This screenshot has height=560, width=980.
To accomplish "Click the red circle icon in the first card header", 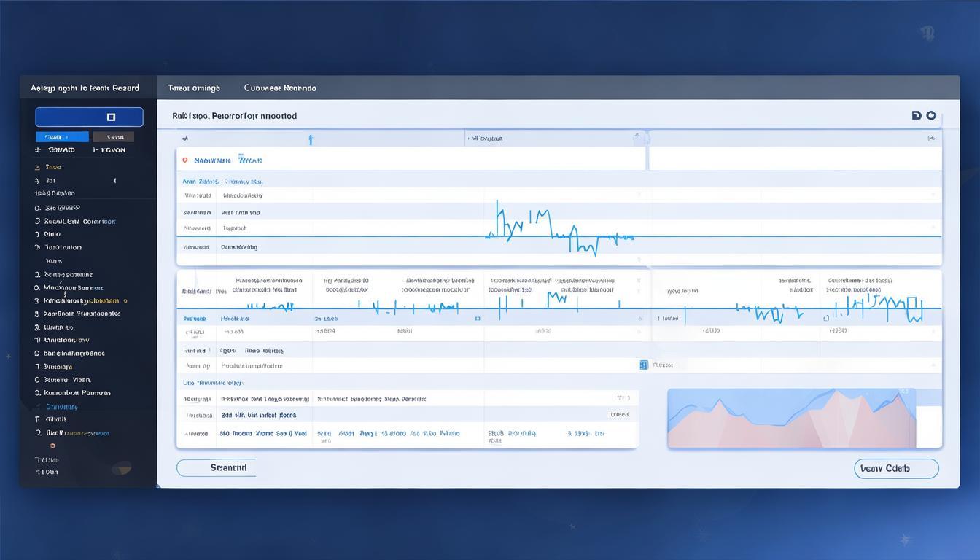I will tap(185, 160).
